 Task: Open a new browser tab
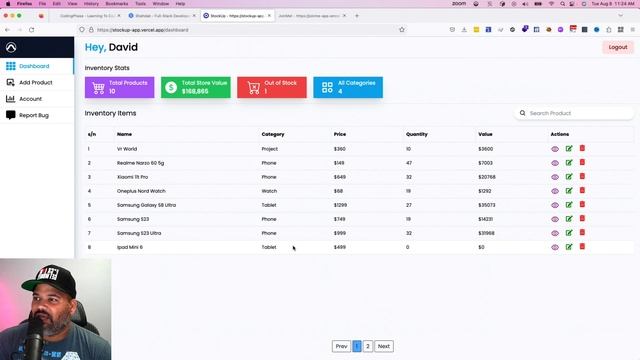(357, 16)
